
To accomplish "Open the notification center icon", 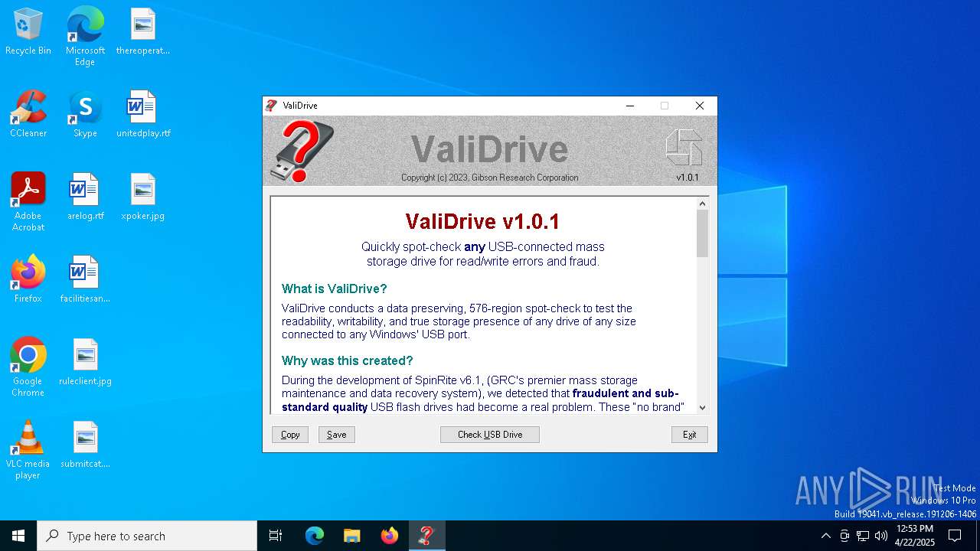I will (955, 536).
